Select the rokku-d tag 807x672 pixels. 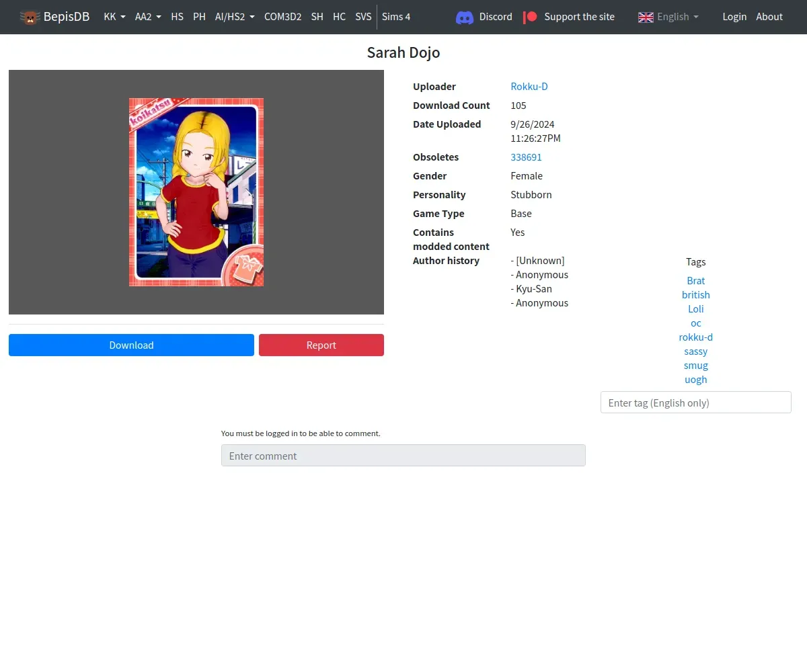coord(696,337)
